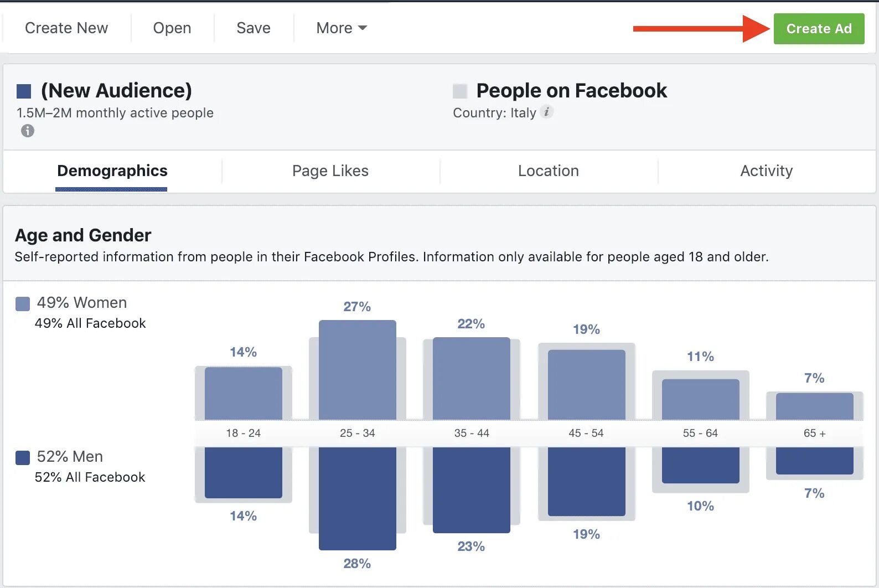Image resolution: width=879 pixels, height=588 pixels.
Task: Click the women 25 - 34 bar
Action: 358,370
